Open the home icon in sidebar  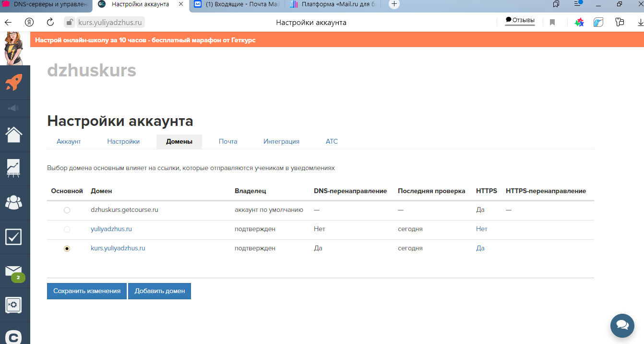(x=14, y=135)
